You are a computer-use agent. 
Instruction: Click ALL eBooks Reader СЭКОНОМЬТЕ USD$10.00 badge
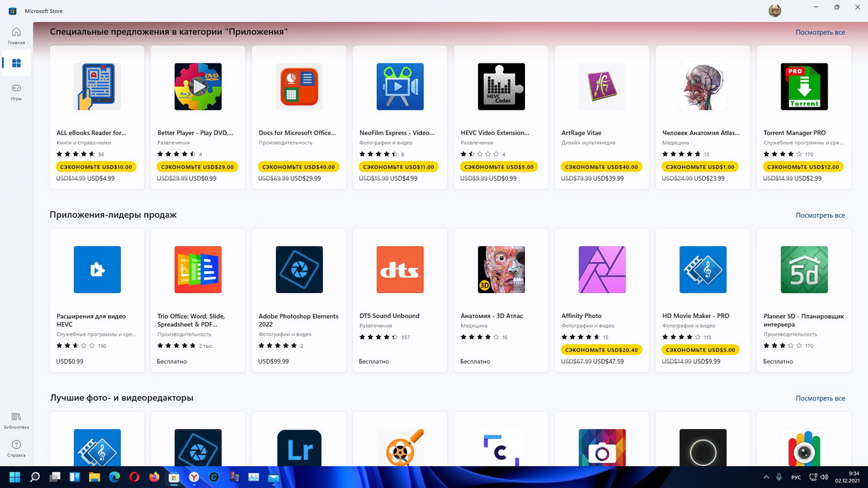pos(97,166)
